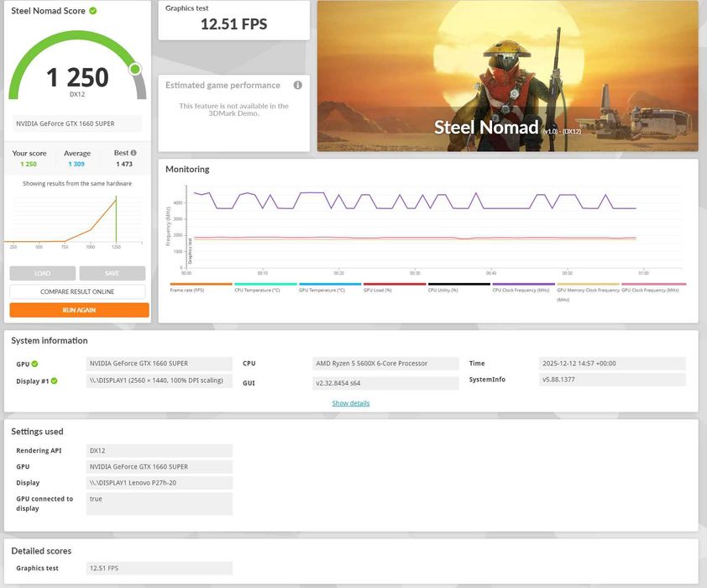This screenshot has width=707, height=588.
Task: Toggle the GPU Memory Clock Frequency legend
Action: coord(588,292)
